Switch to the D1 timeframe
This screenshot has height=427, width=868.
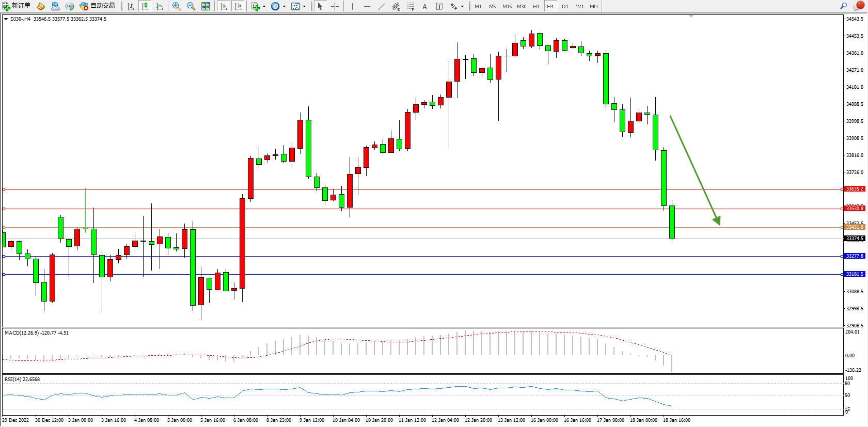point(565,6)
